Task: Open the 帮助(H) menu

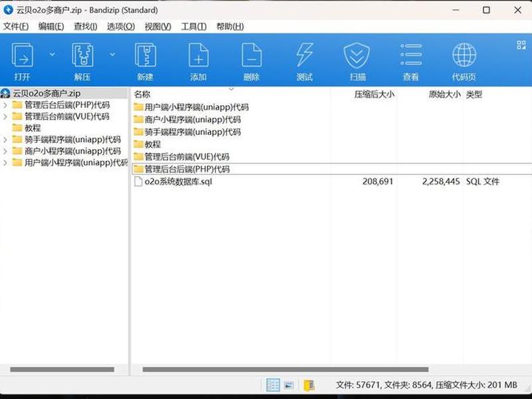Action: (x=230, y=27)
